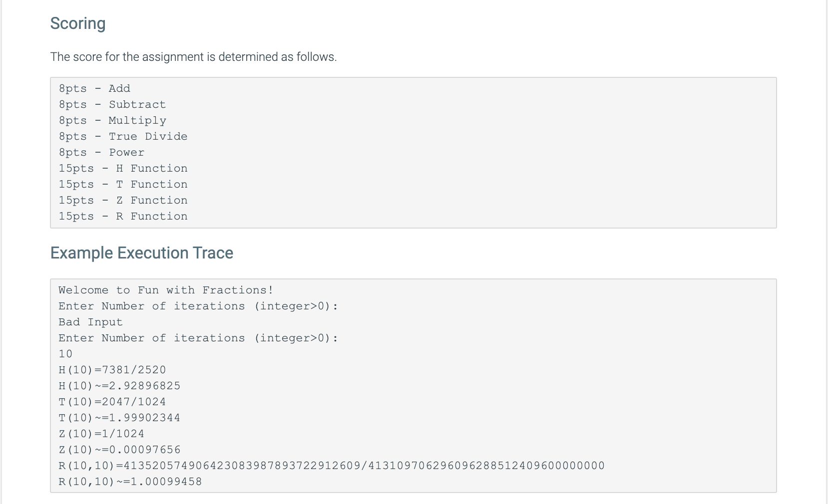
Task: Click the 'Welcome to Fun with Fractions!' line
Action: click(165, 290)
